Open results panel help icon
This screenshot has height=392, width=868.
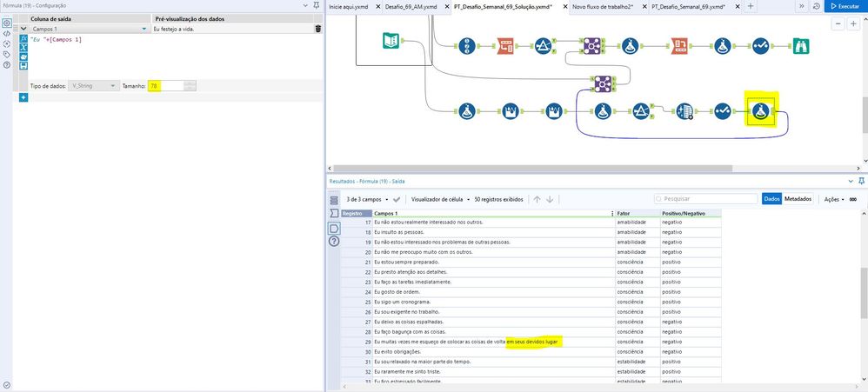click(x=334, y=242)
